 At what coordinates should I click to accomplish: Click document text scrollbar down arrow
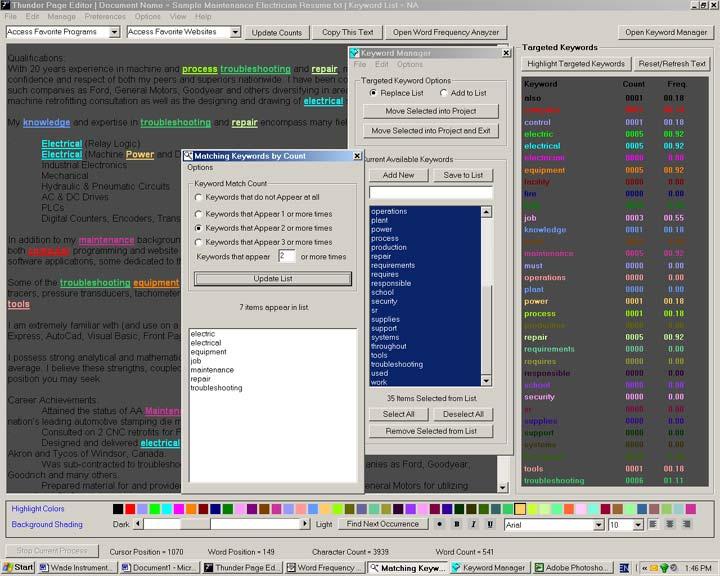tap(503, 487)
